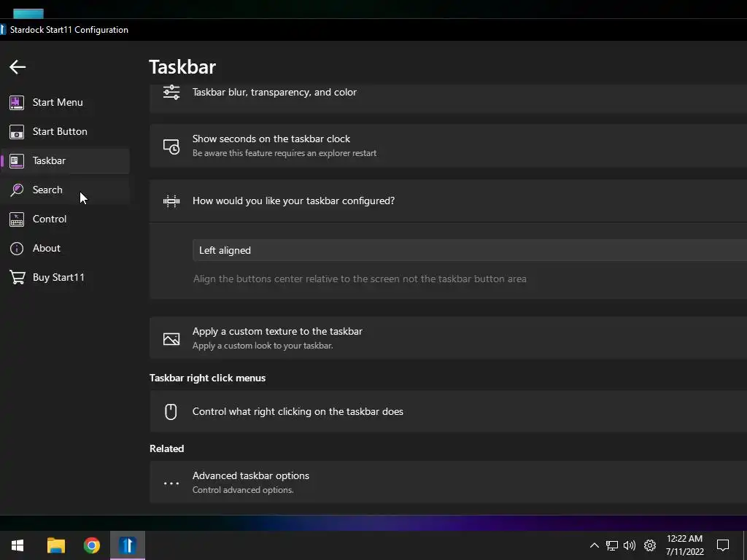Open Apply a custom texture option
This screenshot has height=560, width=747.
tap(448, 338)
